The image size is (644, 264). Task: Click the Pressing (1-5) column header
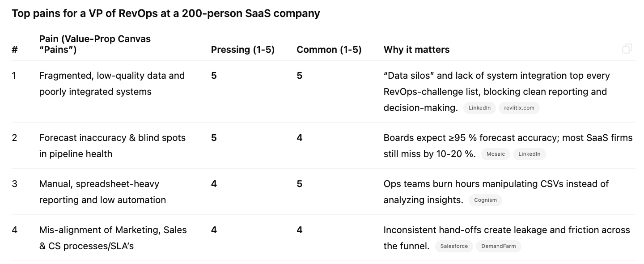243,50
